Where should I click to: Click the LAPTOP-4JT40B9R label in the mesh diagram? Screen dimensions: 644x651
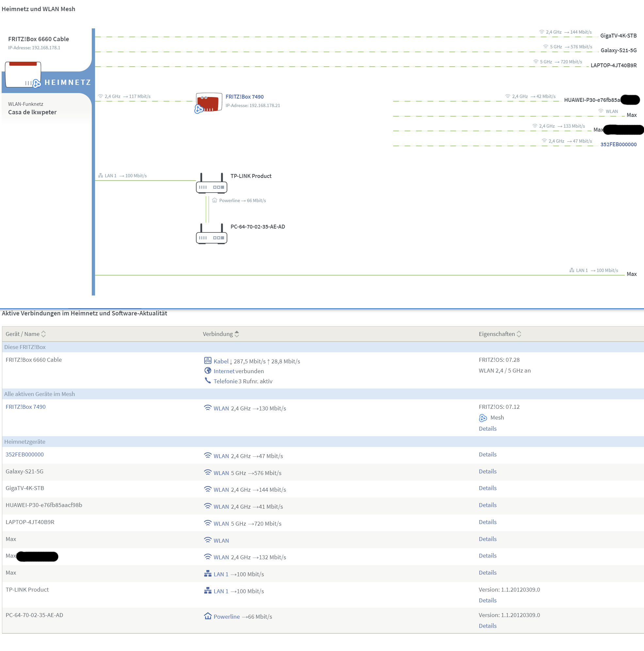[x=614, y=65]
